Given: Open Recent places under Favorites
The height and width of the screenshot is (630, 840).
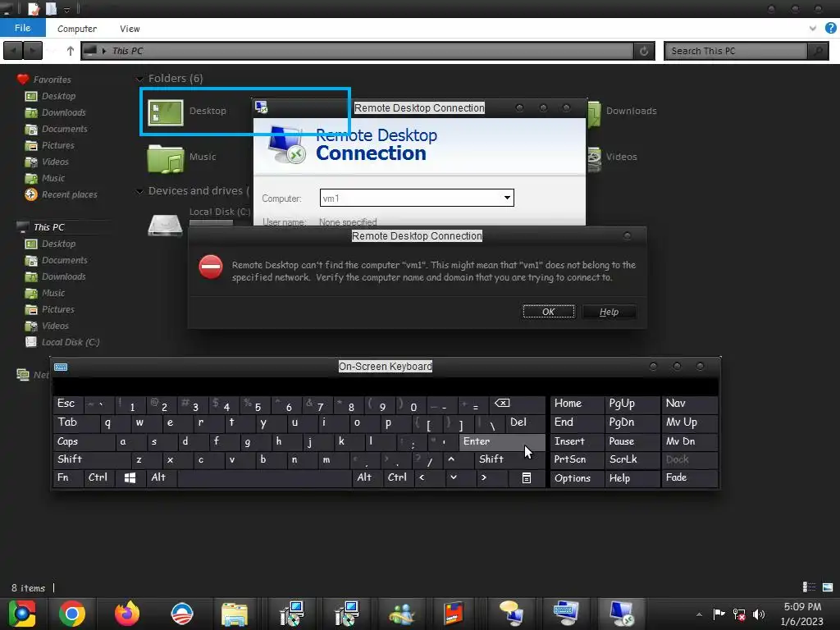Looking at the screenshot, I should (69, 194).
